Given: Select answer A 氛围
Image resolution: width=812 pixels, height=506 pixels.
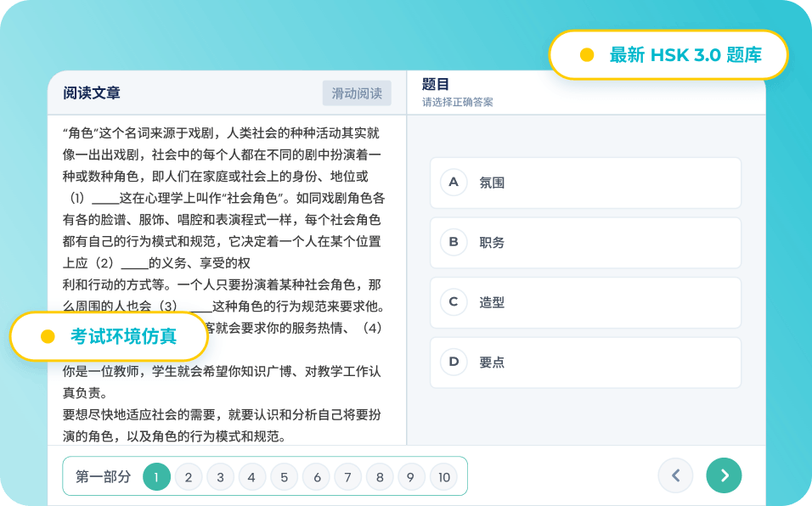Looking at the screenshot, I should 585,183.
